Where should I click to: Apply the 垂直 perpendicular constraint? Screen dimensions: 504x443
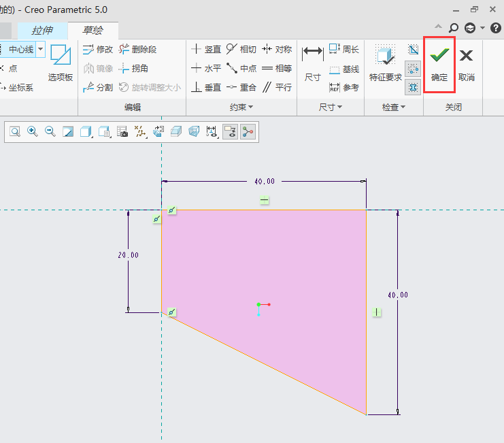[206, 87]
